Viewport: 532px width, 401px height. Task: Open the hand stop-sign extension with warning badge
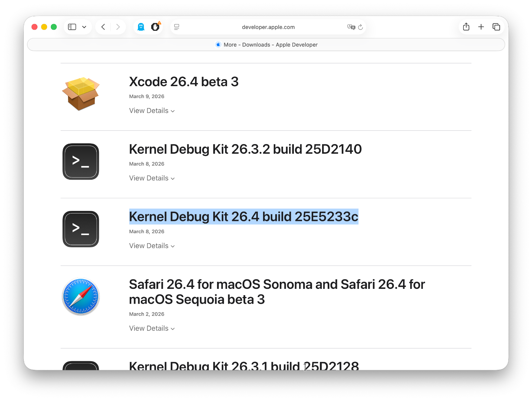[155, 27]
